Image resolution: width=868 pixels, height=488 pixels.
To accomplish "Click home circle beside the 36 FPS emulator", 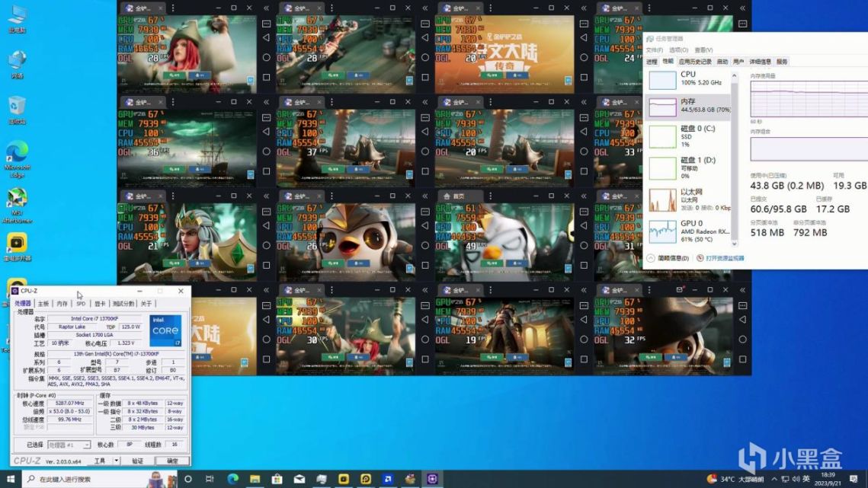I will pyautogui.click(x=266, y=151).
